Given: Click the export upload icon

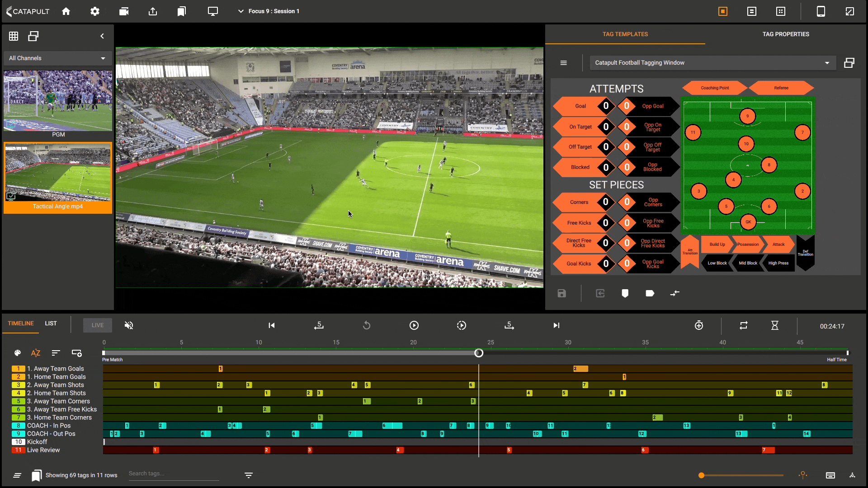Looking at the screenshot, I should 153,11.
